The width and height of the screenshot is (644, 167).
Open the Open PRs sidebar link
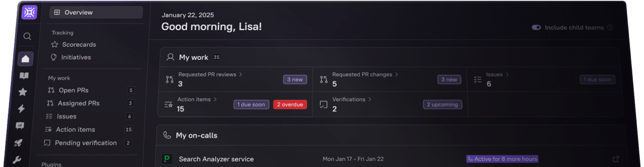(73, 90)
